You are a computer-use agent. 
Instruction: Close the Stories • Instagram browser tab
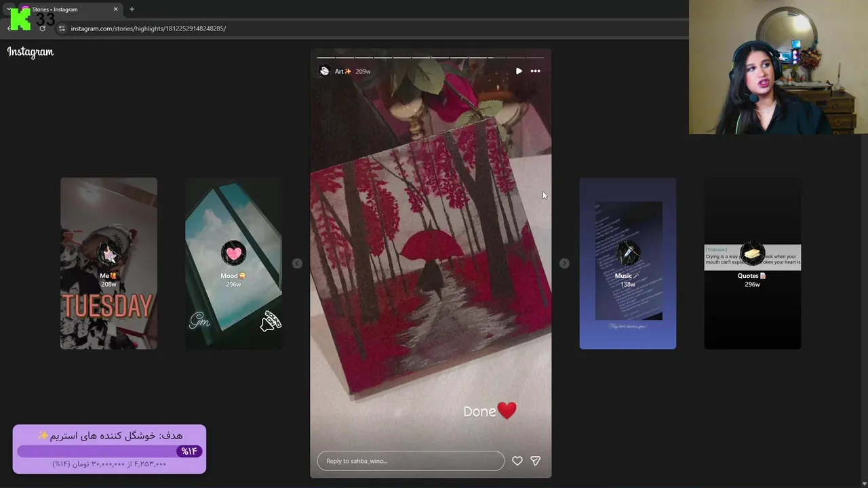115,9
